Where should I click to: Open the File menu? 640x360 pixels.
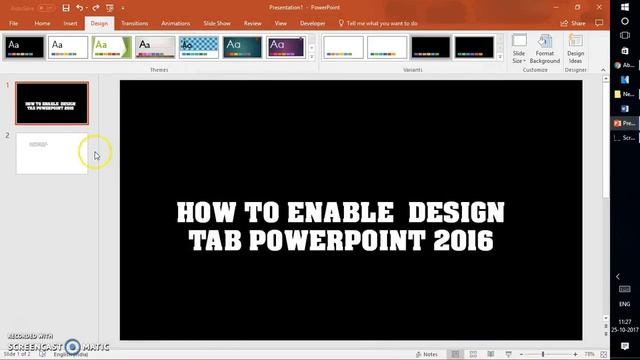point(13,23)
